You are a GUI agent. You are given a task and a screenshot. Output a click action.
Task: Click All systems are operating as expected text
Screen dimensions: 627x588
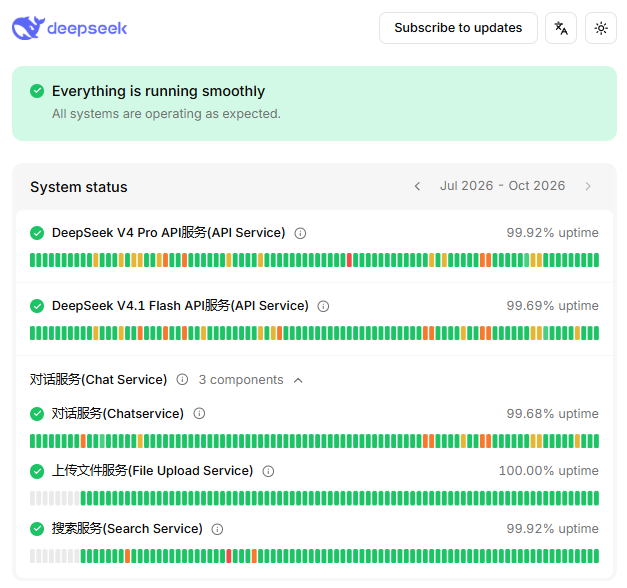(166, 114)
